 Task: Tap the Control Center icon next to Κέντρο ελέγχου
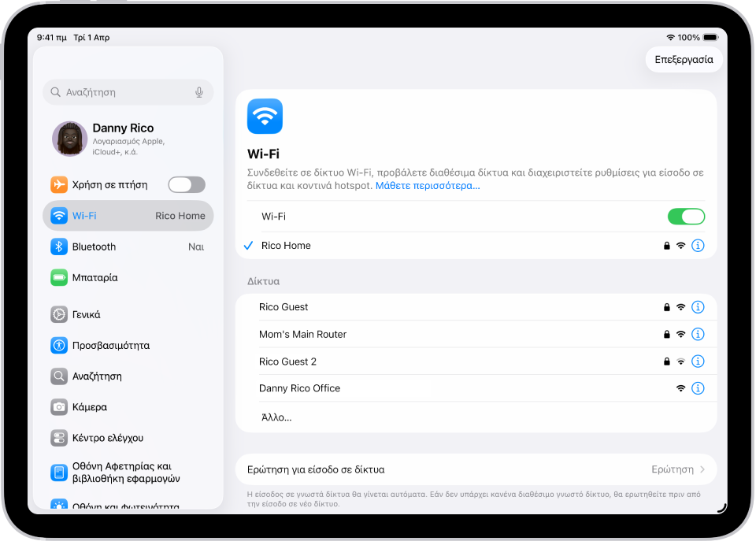(x=59, y=438)
